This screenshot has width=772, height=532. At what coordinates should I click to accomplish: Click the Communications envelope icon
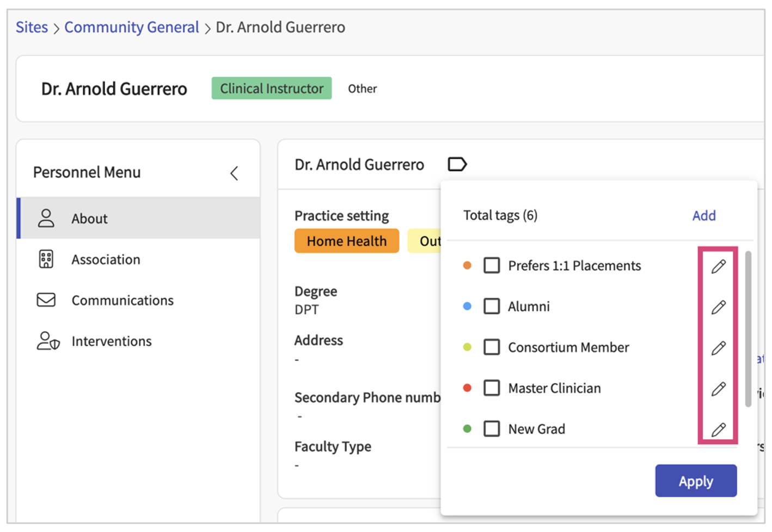point(46,300)
